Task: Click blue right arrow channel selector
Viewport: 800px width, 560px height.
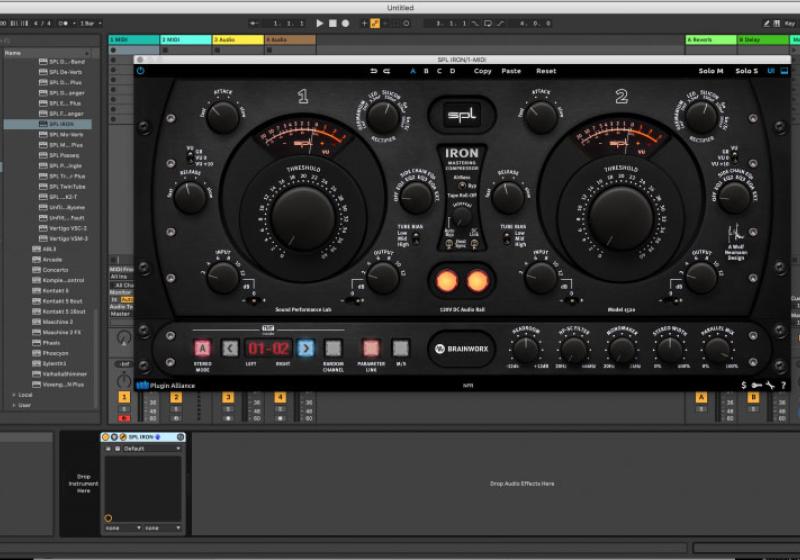Action: [306, 348]
